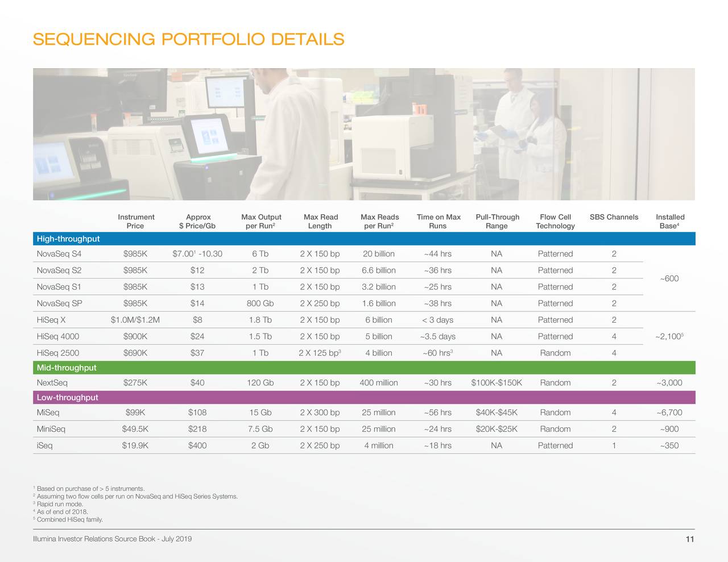Click footnote 1 about > 5 instruments
The image size is (728, 562).
click(x=89, y=489)
